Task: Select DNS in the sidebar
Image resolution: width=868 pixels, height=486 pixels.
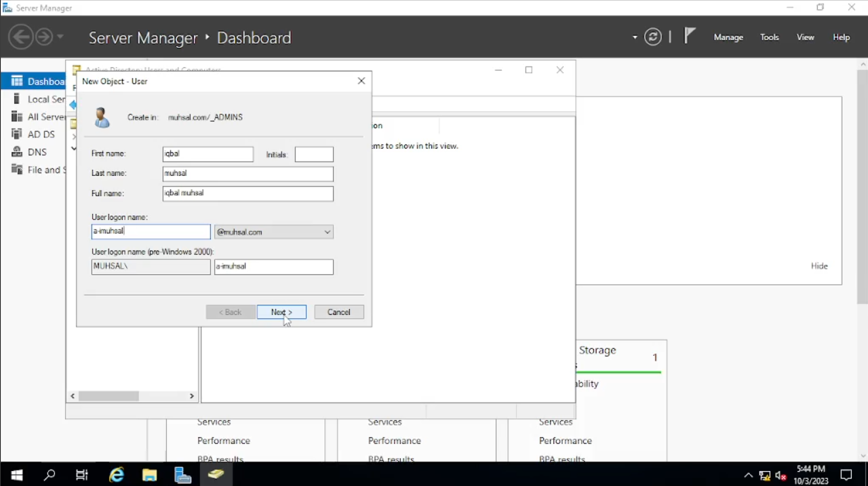Action: point(37,152)
